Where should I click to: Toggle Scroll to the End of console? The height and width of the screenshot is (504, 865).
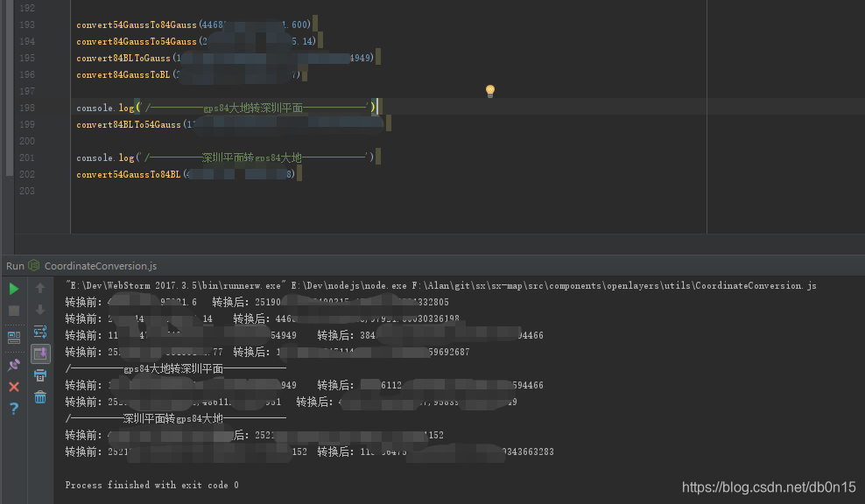(40, 353)
